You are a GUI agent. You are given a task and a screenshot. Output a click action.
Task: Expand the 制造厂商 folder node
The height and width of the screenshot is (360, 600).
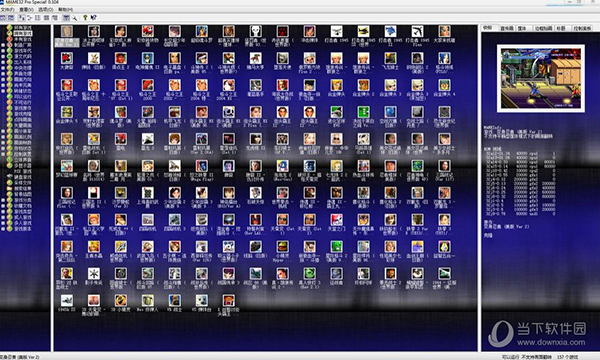pyautogui.click(x=3, y=45)
